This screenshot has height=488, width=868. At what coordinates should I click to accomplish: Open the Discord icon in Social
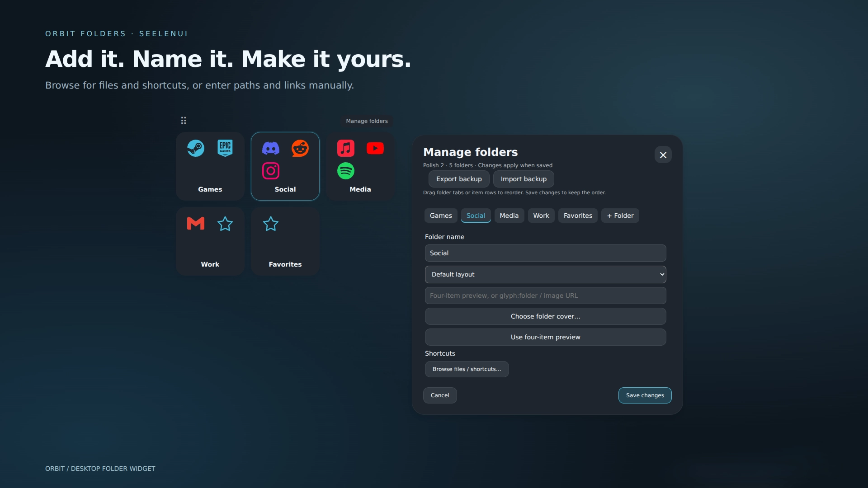[x=271, y=148]
